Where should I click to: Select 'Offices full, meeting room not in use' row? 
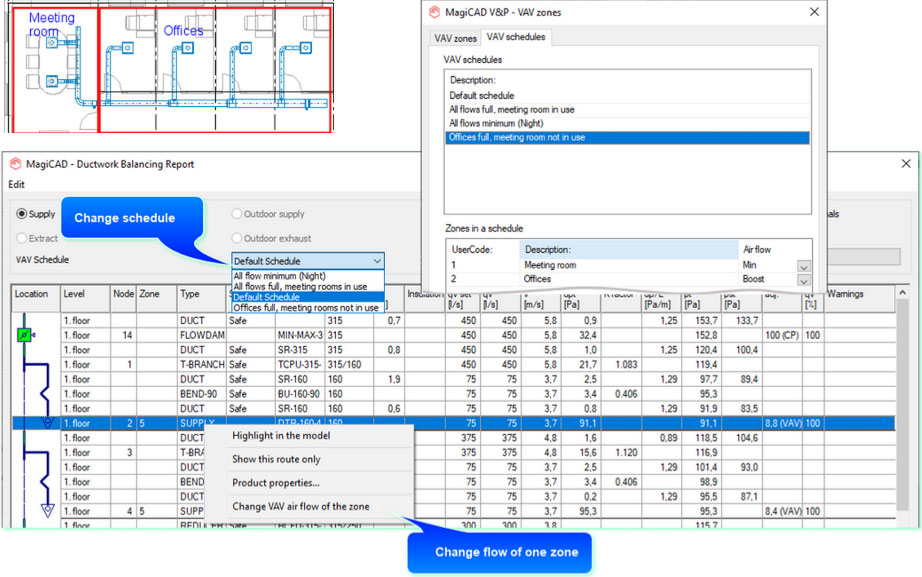(627, 137)
